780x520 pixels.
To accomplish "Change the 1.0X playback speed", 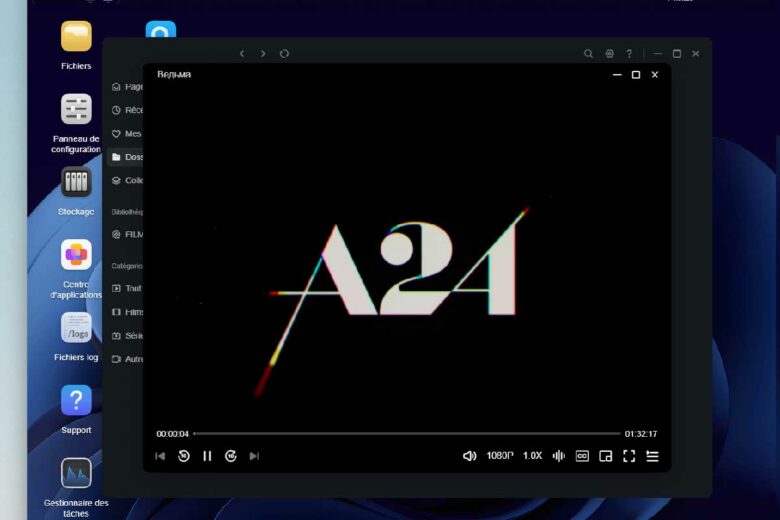I will (x=532, y=456).
